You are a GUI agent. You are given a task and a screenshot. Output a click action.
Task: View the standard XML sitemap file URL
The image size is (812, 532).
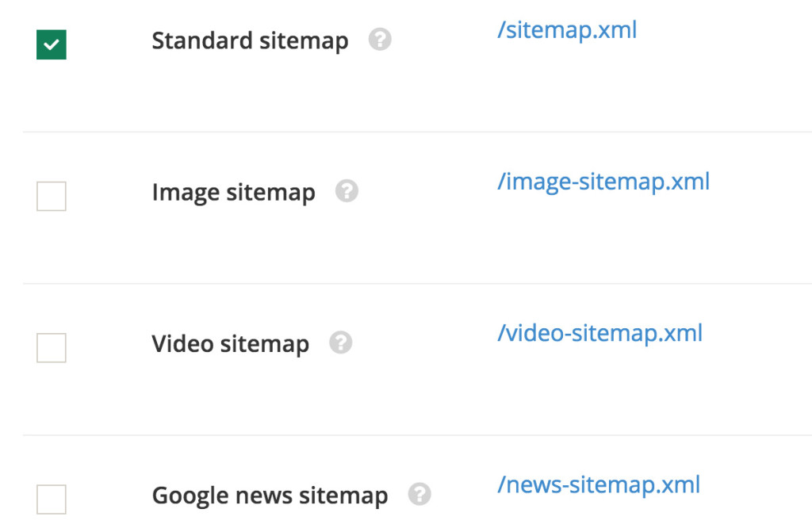coord(567,30)
